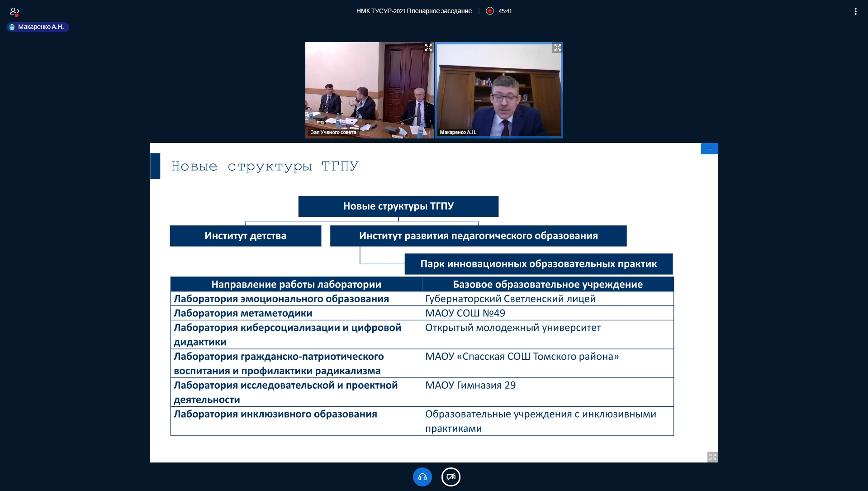Open the three-dot options menu
Screen dimensions: 868x491
pos(855,11)
